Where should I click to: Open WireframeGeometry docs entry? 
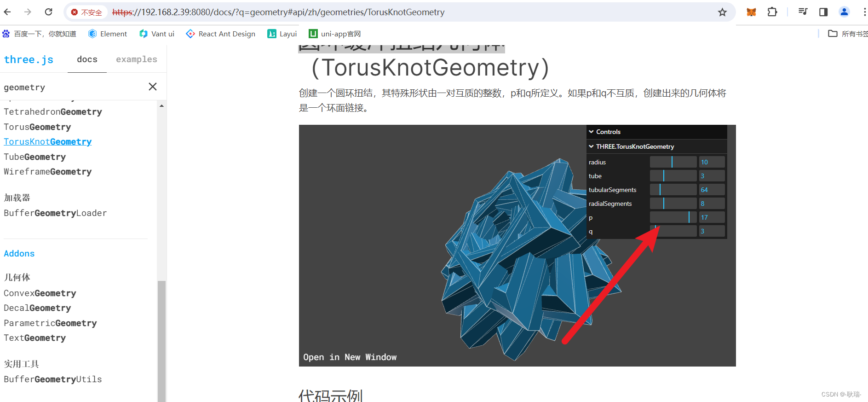pyautogui.click(x=48, y=172)
